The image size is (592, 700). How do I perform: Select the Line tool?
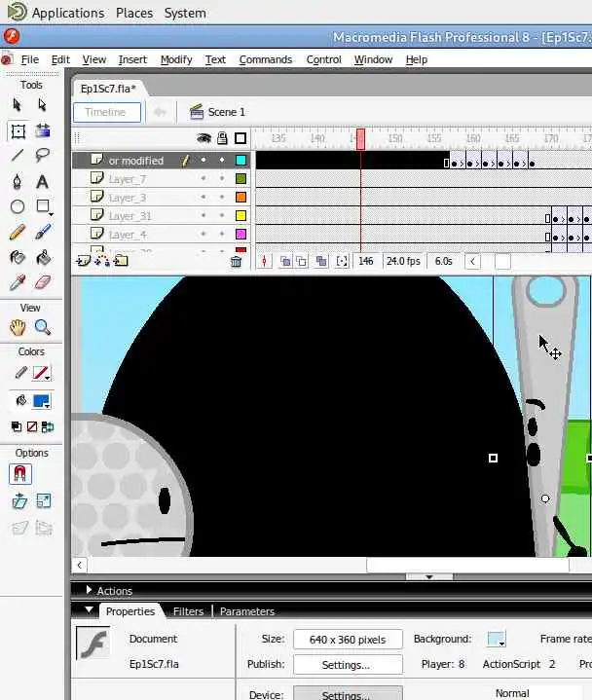point(18,155)
